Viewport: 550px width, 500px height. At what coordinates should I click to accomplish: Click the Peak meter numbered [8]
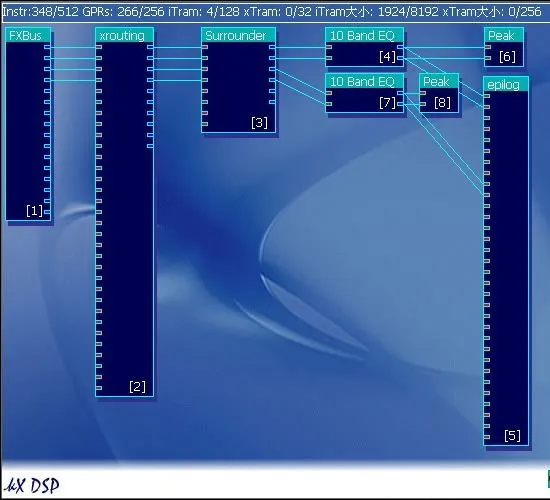(x=439, y=93)
